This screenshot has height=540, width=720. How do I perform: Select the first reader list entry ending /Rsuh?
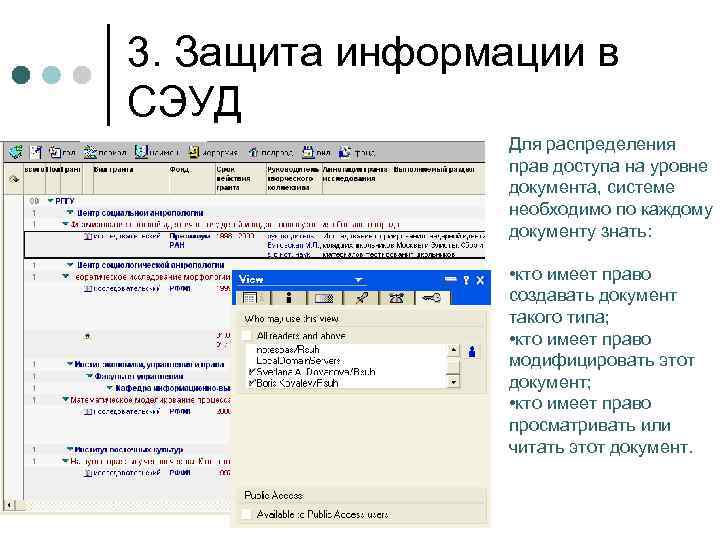[x=287, y=349]
